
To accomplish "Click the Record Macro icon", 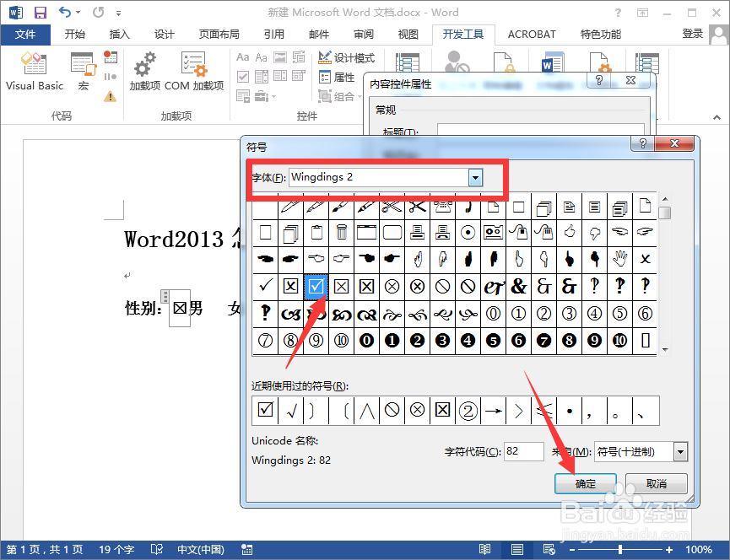I will 111,57.
